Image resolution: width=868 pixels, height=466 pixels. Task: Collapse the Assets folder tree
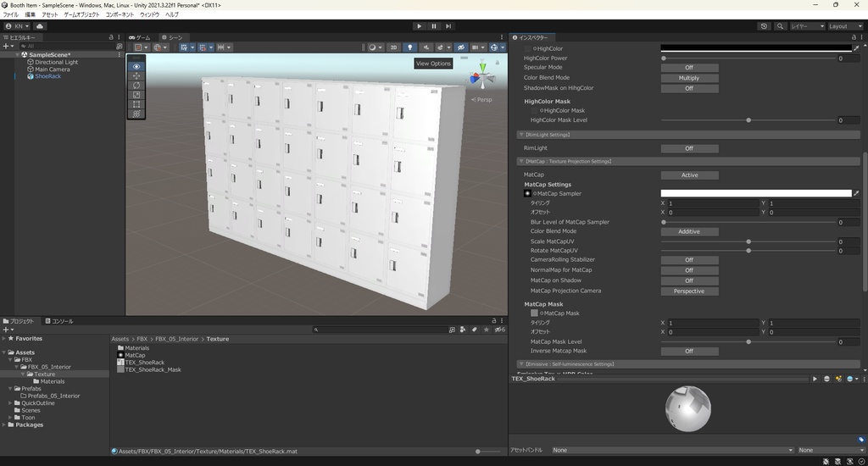[x=4, y=352]
